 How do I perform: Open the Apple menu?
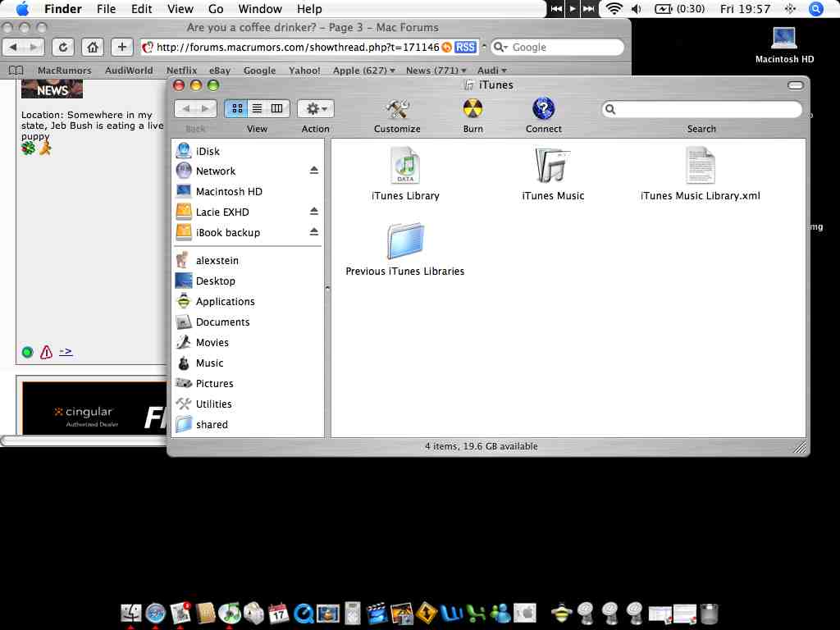point(22,8)
